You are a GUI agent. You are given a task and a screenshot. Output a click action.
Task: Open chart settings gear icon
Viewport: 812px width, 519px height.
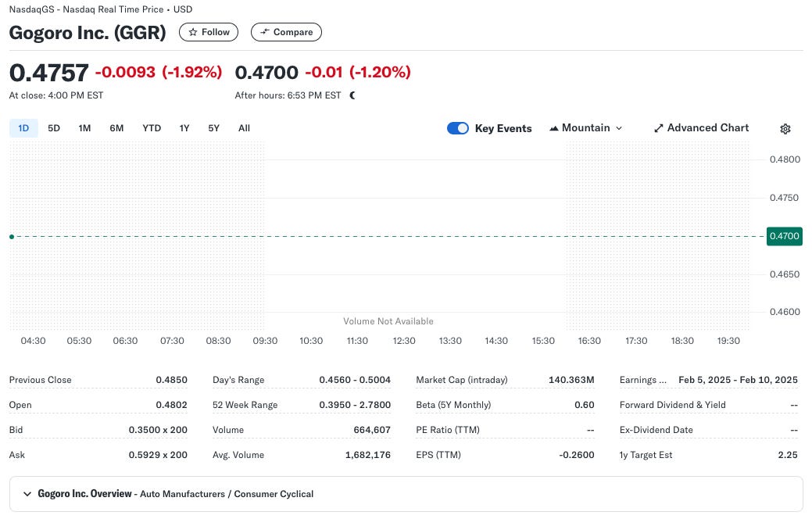785,129
